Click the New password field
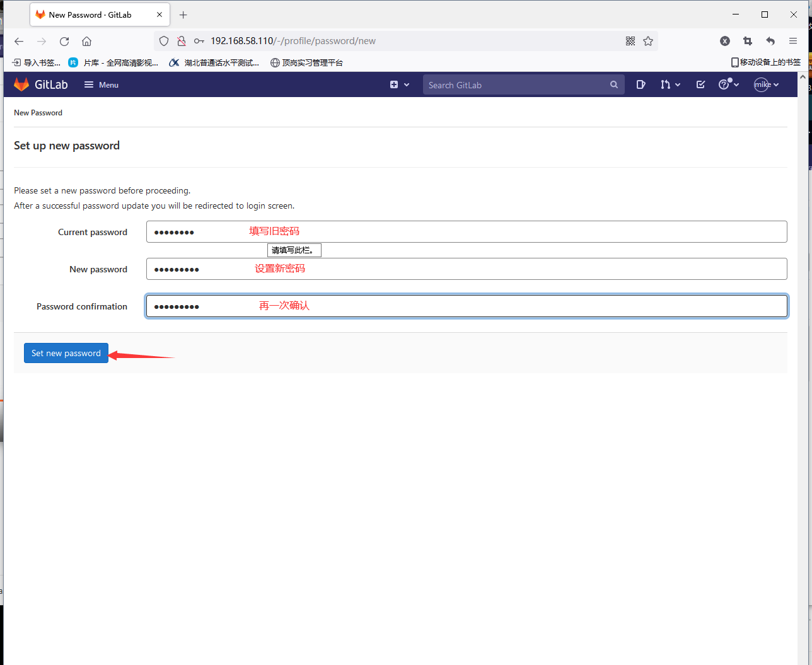Viewport: 812px width, 665px height. click(x=467, y=269)
